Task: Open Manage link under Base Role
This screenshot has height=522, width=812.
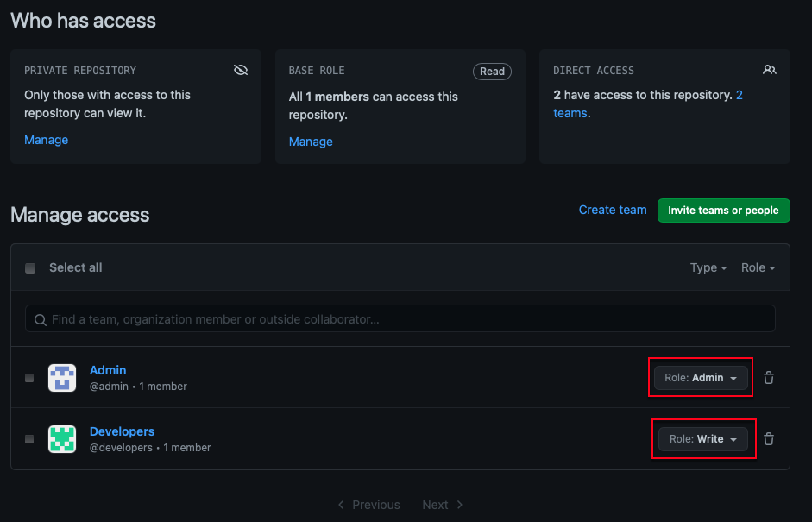Action: [x=311, y=142]
